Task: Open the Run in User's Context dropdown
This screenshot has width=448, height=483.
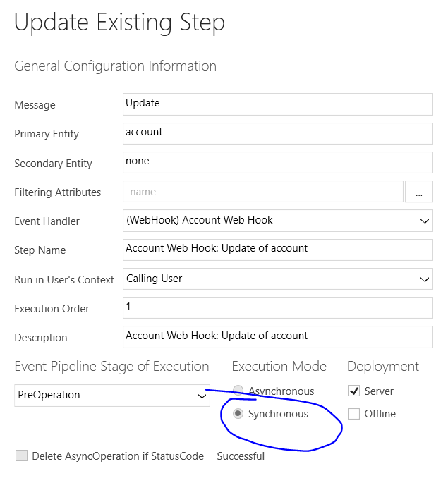Action: point(277,279)
